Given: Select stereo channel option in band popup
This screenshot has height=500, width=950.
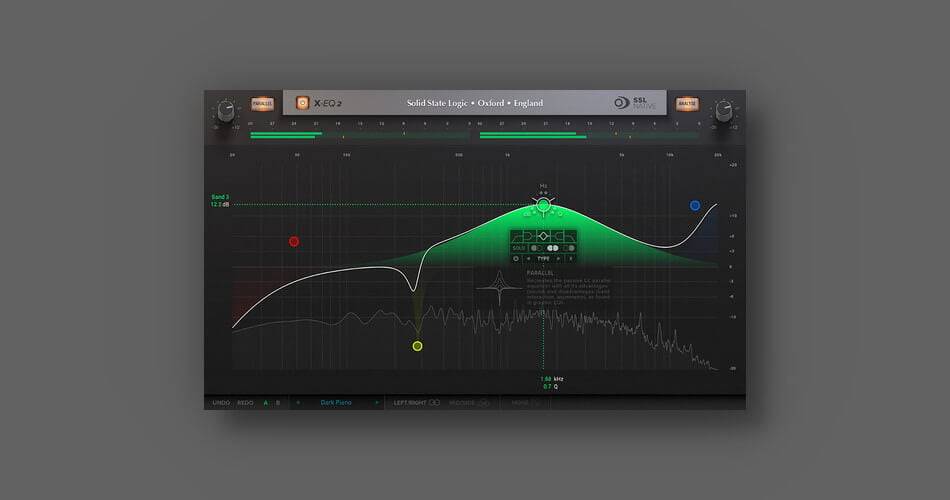Looking at the screenshot, I should [x=553, y=248].
